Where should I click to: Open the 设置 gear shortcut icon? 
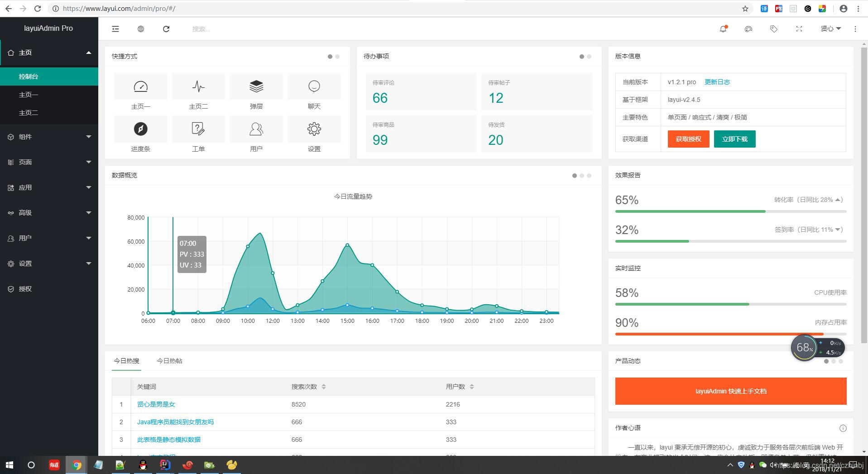tap(314, 129)
